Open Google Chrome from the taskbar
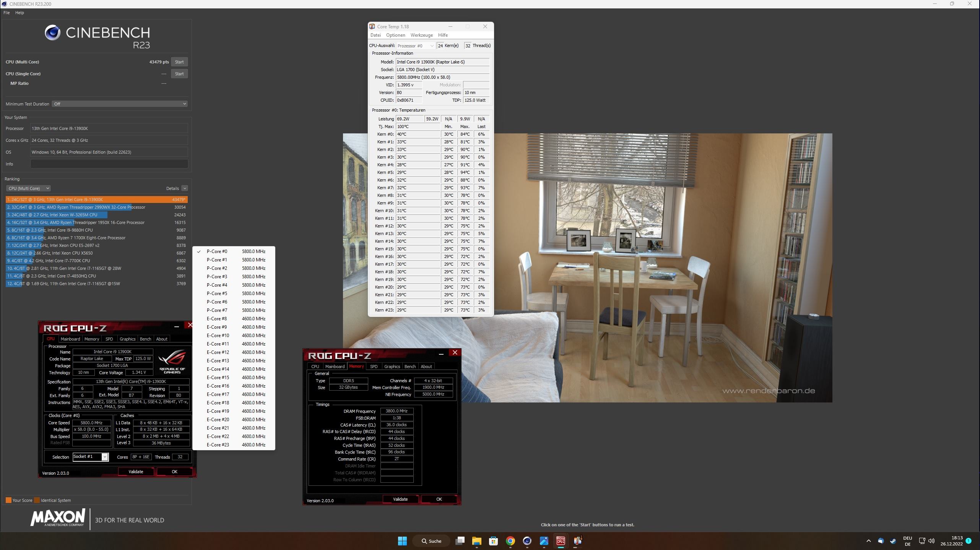980x550 pixels. [510, 541]
